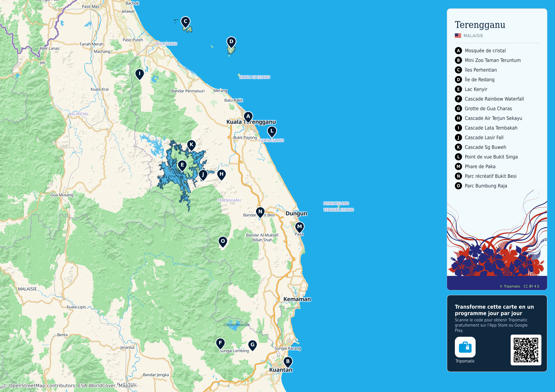The image size is (555, 392).
Task: Click map pin J beside Kenyir lake
Action: 203,175
